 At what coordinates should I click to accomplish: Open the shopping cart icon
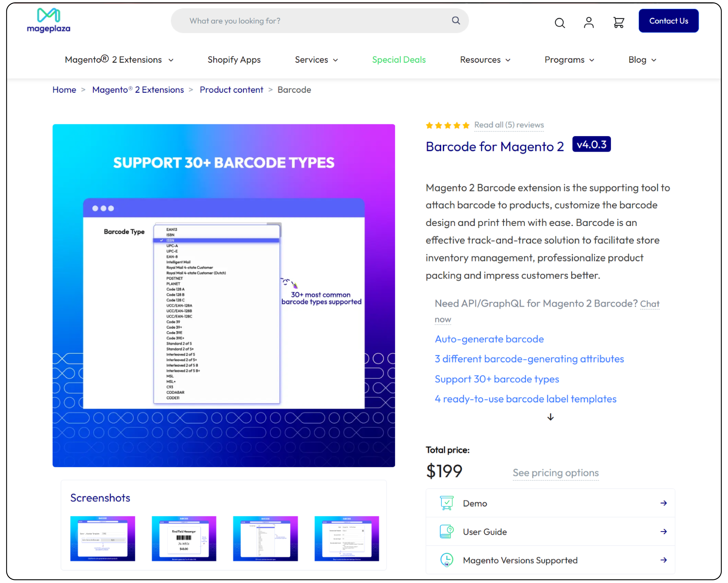pyautogui.click(x=619, y=23)
